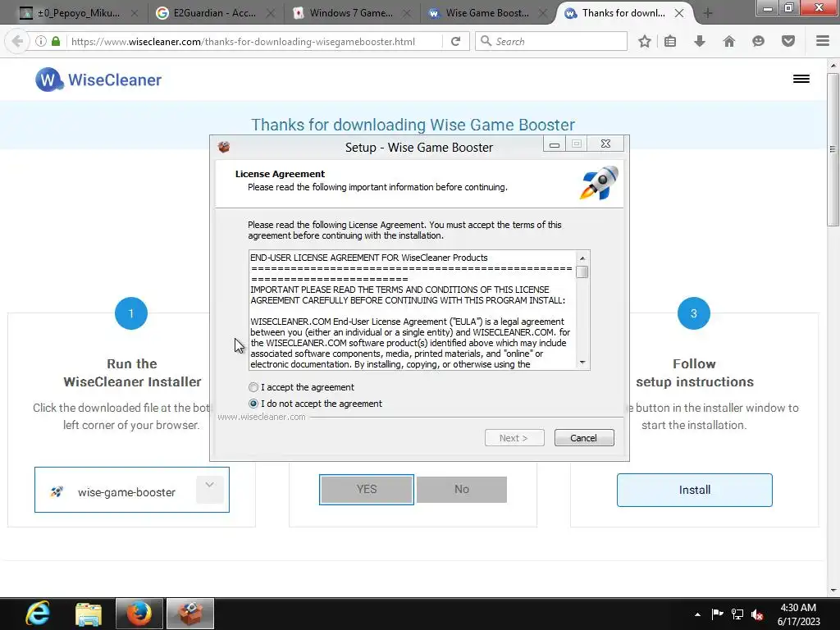The height and width of the screenshot is (630, 840).
Task: Click the webpage scrollbar down arrow
Action: [x=833, y=591]
